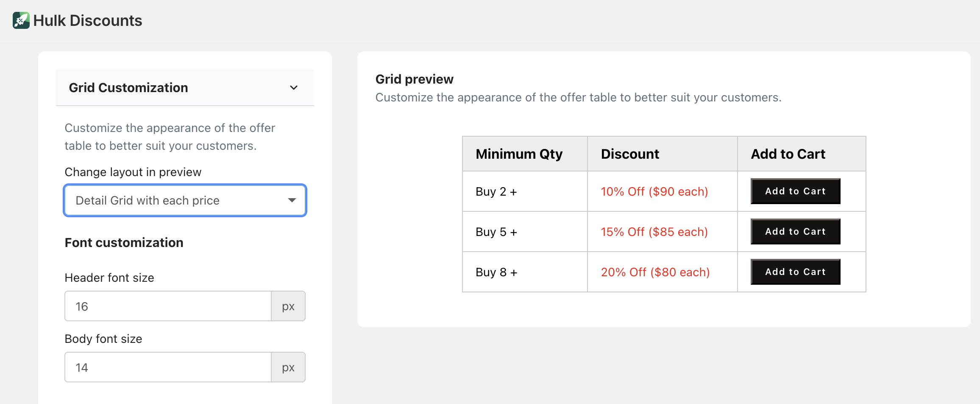Image resolution: width=980 pixels, height=404 pixels.
Task: Click the Add to Cart column header
Action: [788, 154]
